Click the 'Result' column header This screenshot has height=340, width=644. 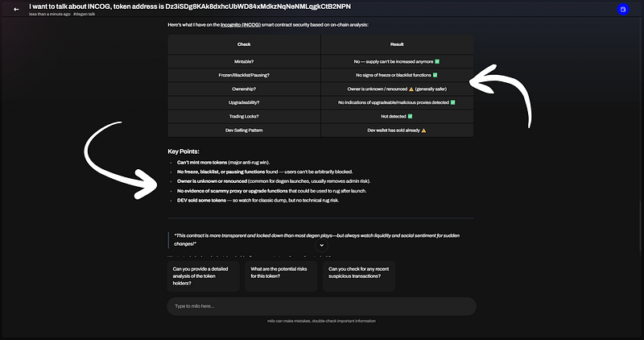coord(396,45)
